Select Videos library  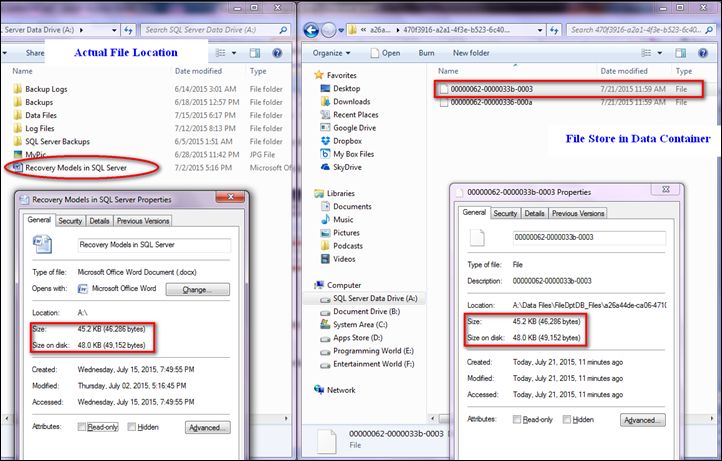coord(344,259)
